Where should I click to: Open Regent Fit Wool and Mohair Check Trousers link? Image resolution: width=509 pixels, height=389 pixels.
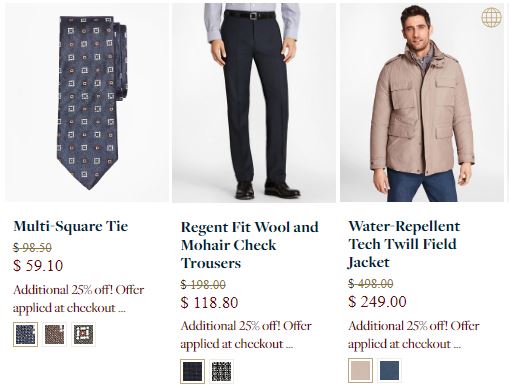point(250,245)
